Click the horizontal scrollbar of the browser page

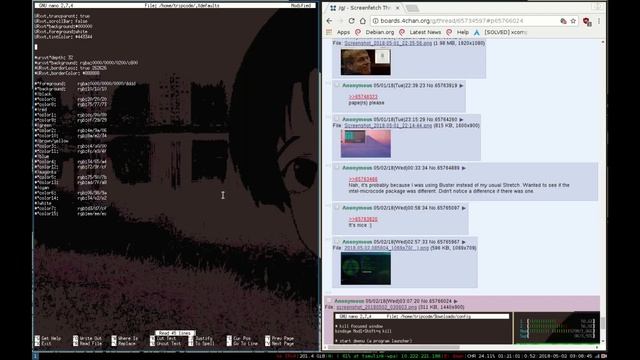tap(394, 347)
